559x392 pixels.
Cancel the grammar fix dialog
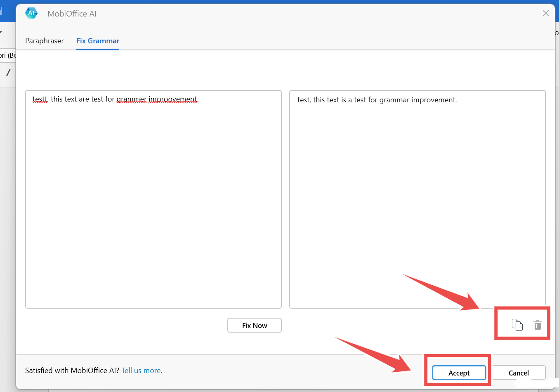(519, 373)
